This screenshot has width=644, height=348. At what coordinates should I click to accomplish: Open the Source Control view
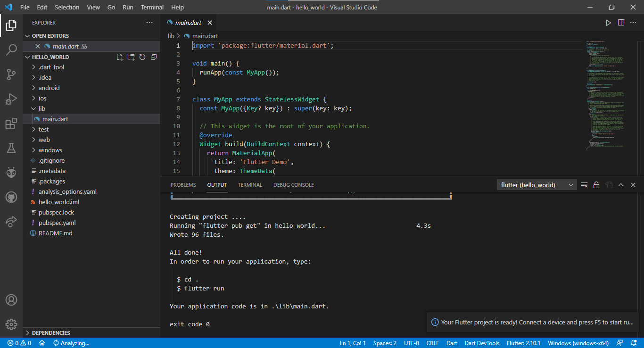pyautogui.click(x=11, y=75)
